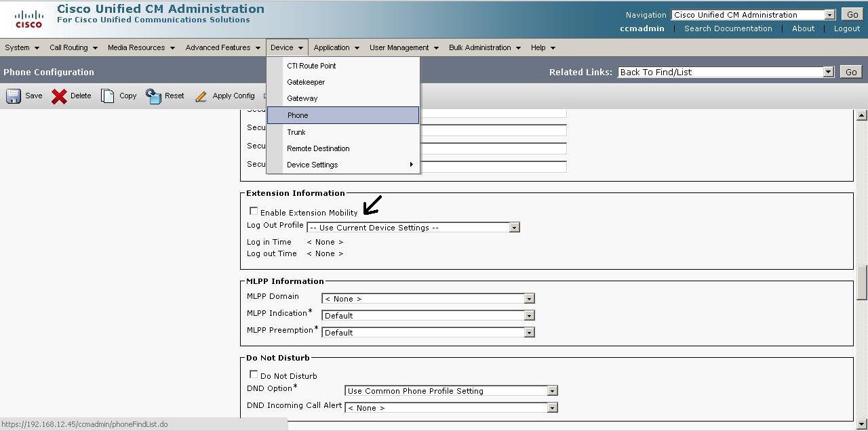Toggle Enable Extension Mobility off
Image resolution: width=868 pixels, height=431 pixels.
tap(254, 211)
